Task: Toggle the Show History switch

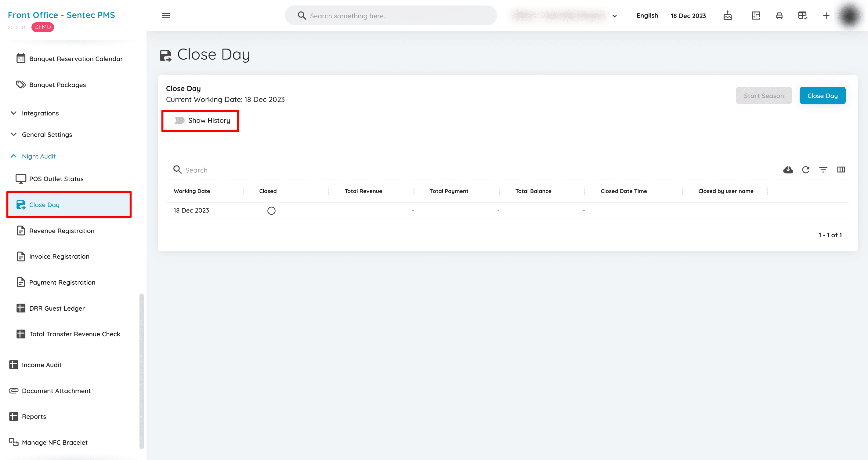Action: click(x=176, y=120)
